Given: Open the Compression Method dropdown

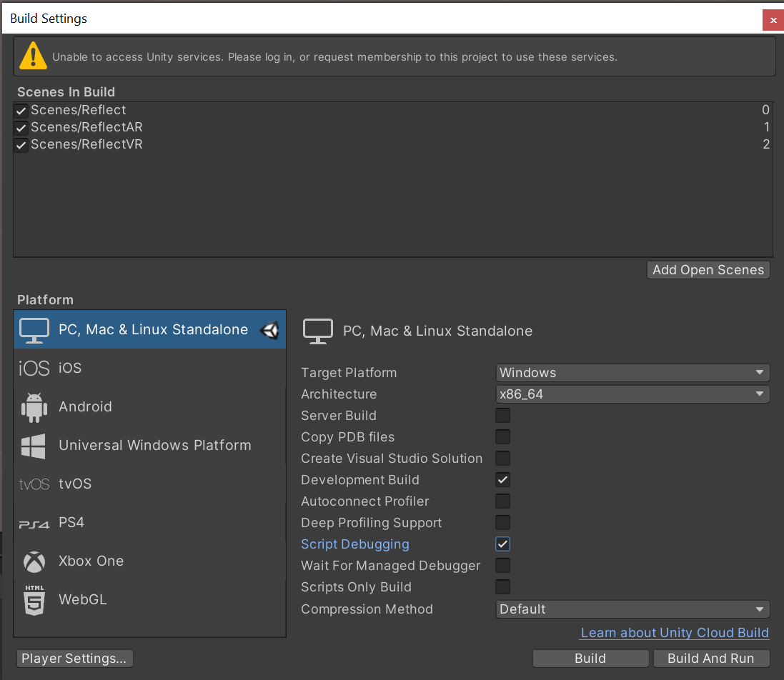Looking at the screenshot, I should [x=632, y=609].
